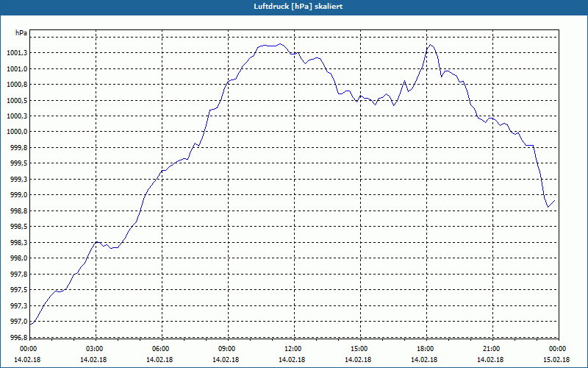Screen dimensions: 588x368
Task: Click the 12:00 time axis label
Action: pos(293,349)
